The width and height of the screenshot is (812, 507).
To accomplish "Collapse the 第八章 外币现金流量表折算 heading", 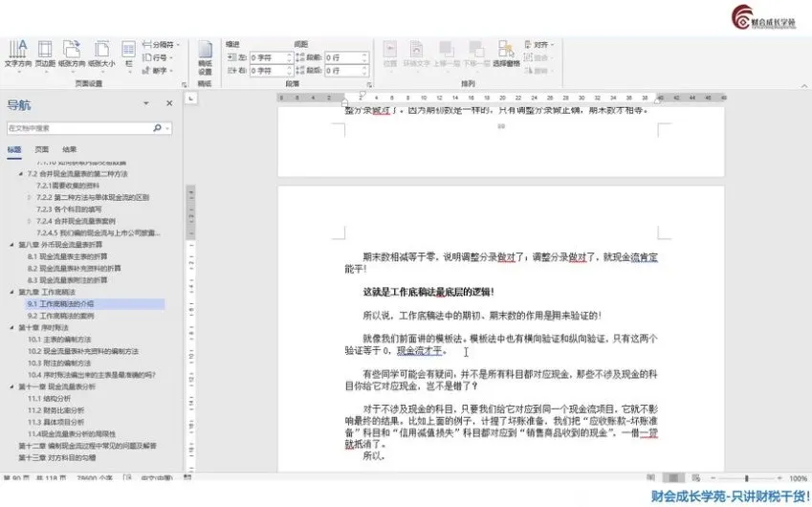I will click(x=12, y=246).
